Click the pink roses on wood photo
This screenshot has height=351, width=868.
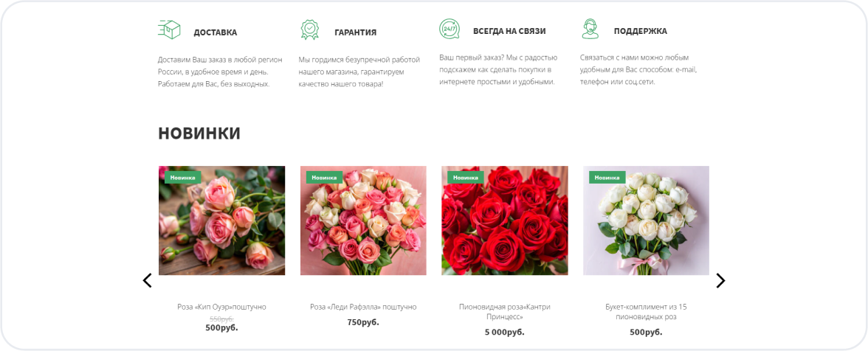pos(222,220)
